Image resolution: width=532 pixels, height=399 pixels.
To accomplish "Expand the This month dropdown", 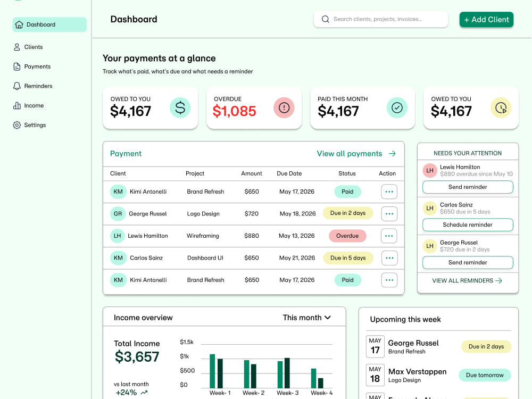I will pos(307,318).
